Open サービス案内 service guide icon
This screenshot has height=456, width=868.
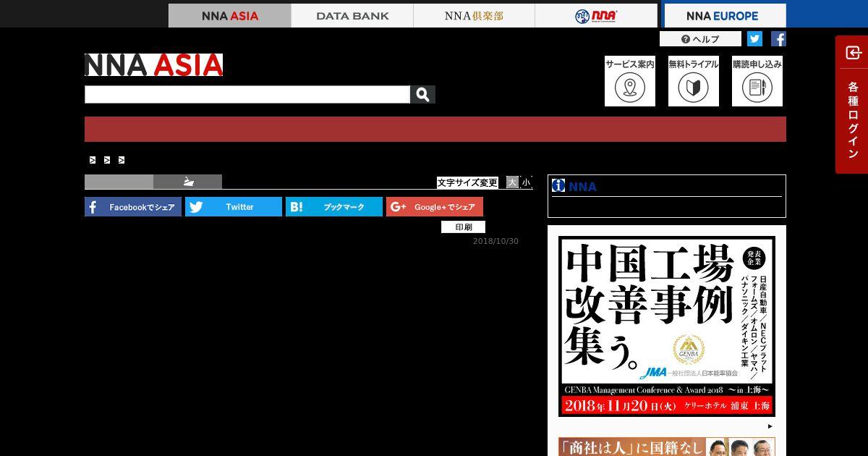tap(630, 81)
